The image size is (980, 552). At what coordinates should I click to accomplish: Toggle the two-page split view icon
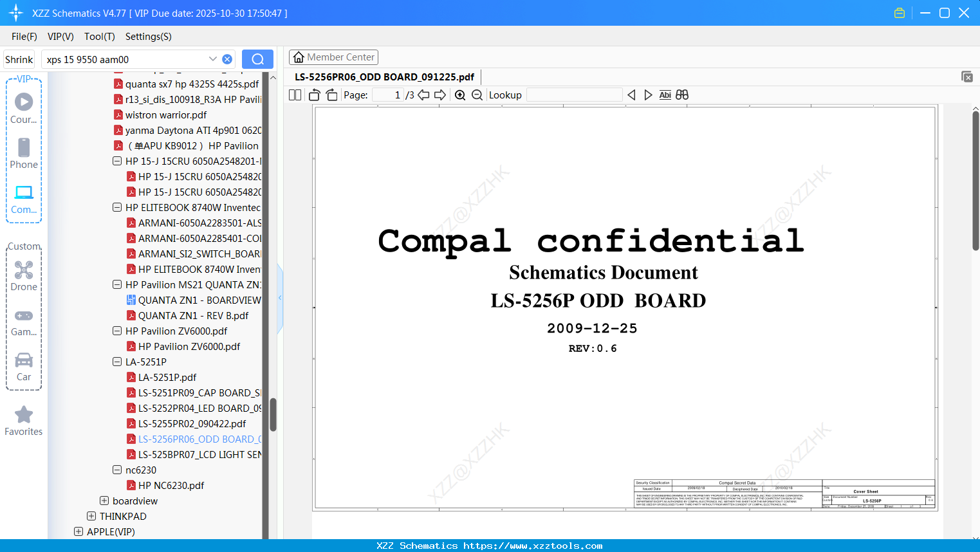(x=295, y=95)
